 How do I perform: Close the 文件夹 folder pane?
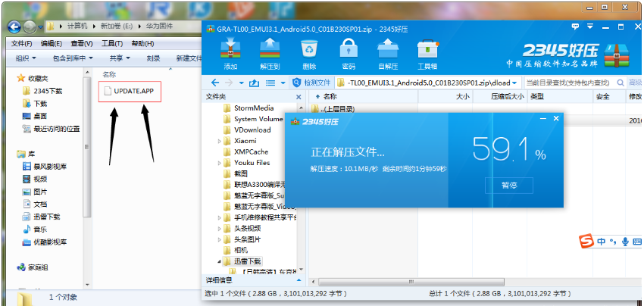(299, 97)
